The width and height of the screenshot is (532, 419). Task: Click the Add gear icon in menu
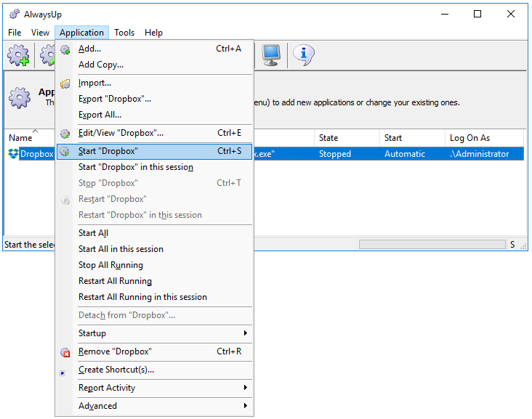pyautogui.click(x=65, y=49)
